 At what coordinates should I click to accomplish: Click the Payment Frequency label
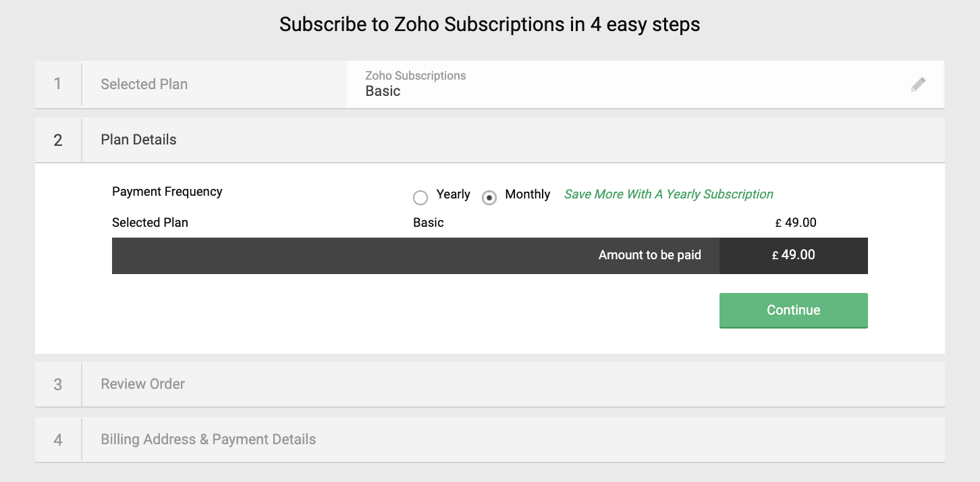pyautogui.click(x=167, y=192)
